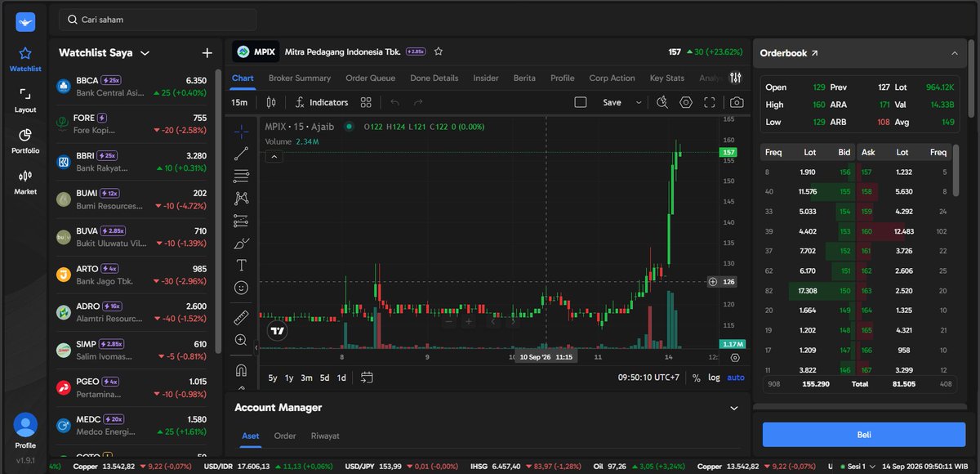Open the go-to-date calendar icon
Viewport: 980px width, 474px height.
click(367, 378)
